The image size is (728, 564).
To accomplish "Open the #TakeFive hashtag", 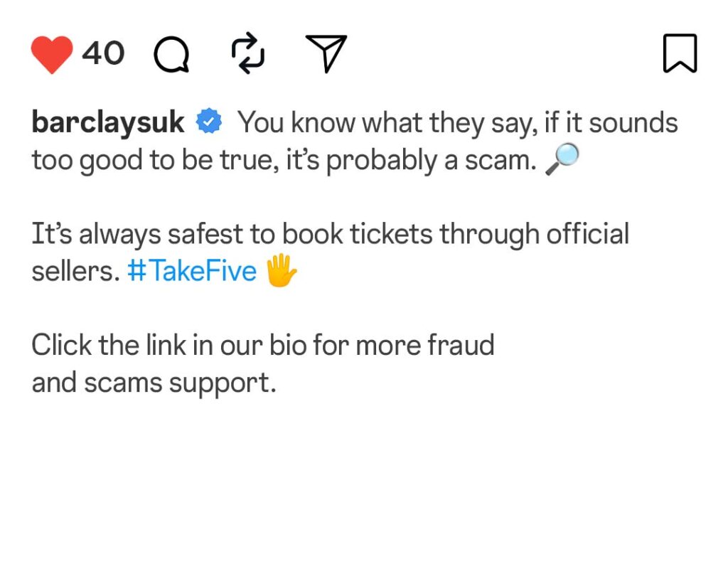I will coord(192,272).
